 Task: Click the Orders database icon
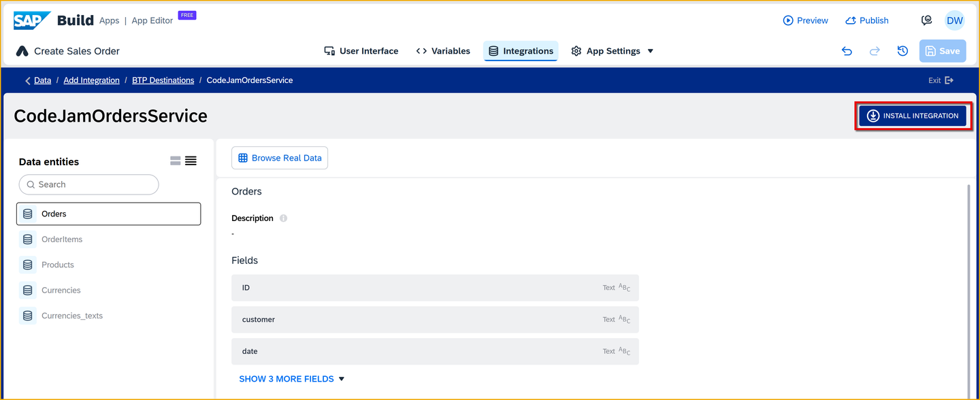[27, 214]
